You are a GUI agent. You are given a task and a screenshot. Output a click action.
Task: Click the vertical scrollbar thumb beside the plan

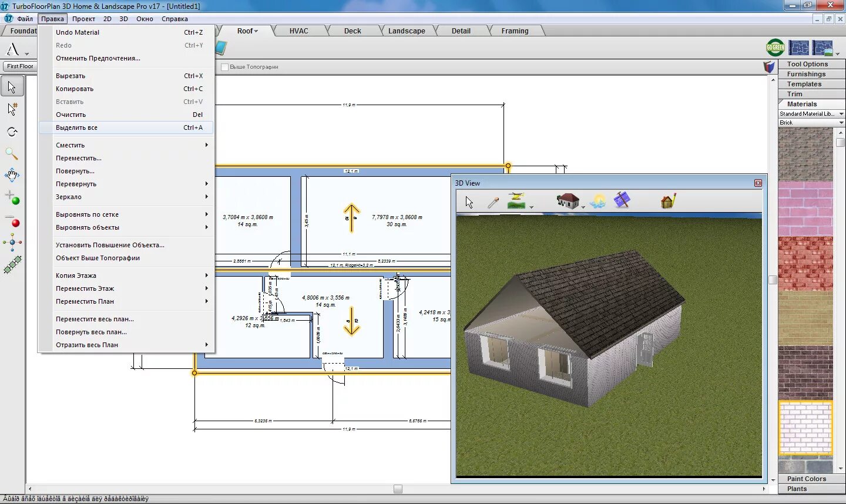click(773, 280)
